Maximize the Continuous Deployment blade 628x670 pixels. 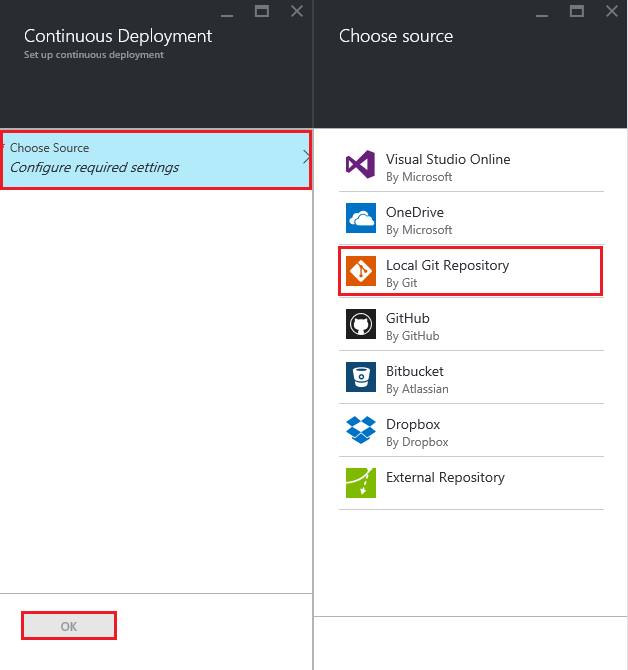click(261, 11)
